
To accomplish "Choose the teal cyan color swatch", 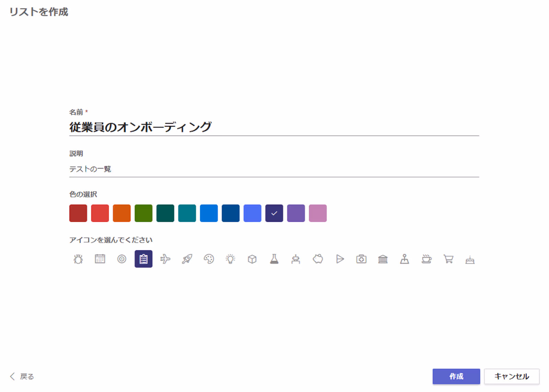I will pyautogui.click(x=187, y=213).
